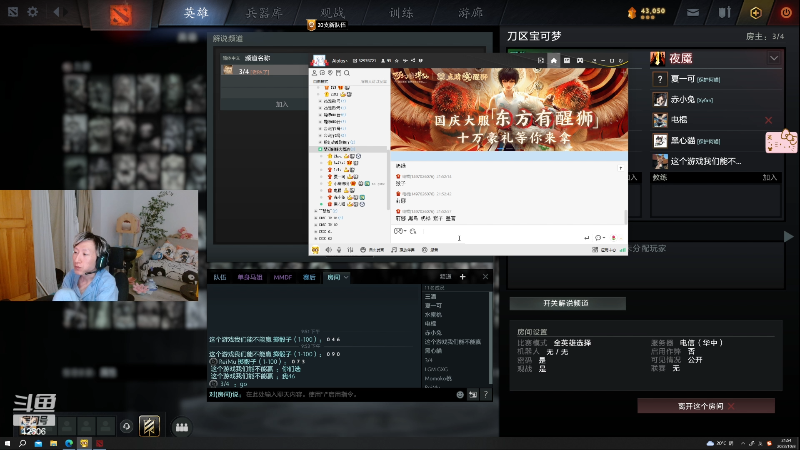Viewport: 800px width, 450px height.
Task: Click the YY monkey logo at bottom left
Action: click(x=315, y=250)
